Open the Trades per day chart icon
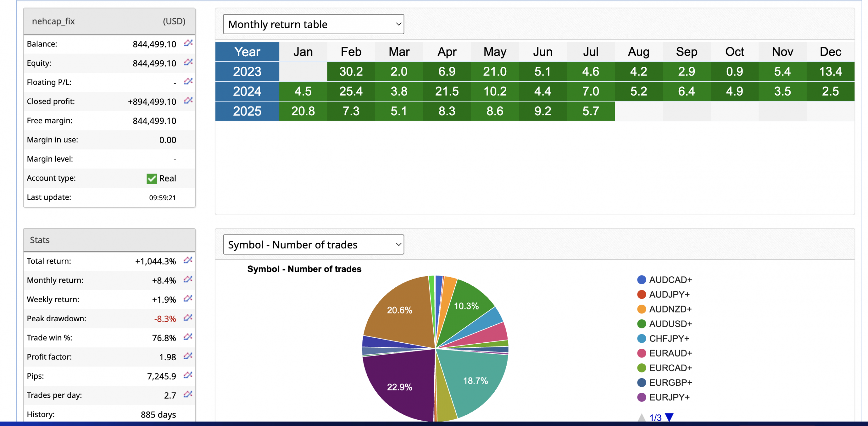This screenshot has width=868, height=426. (x=188, y=394)
